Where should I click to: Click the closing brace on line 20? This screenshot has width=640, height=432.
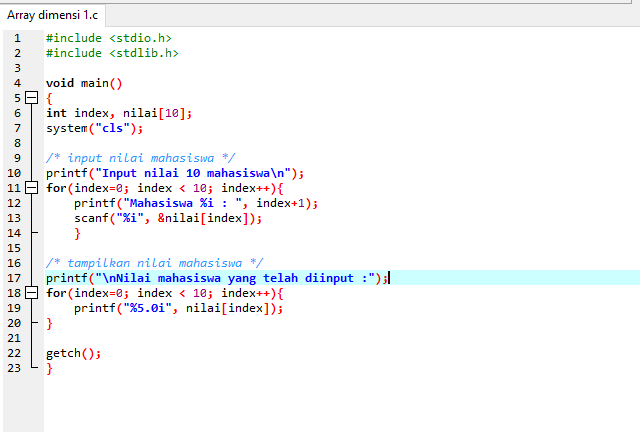(49, 323)
